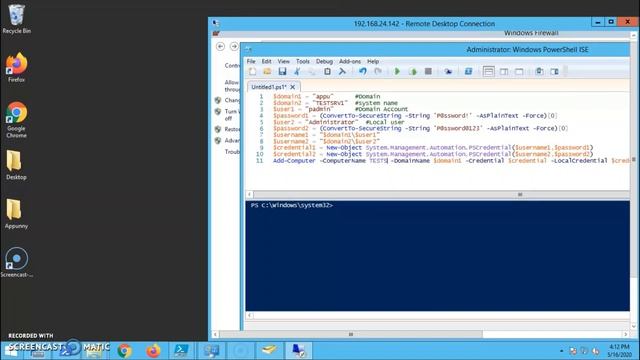Screen dimensions: 640x360
Task: Select the Firefox desktop shortcut
Action: pyautogui.click(x=16, y=68)
